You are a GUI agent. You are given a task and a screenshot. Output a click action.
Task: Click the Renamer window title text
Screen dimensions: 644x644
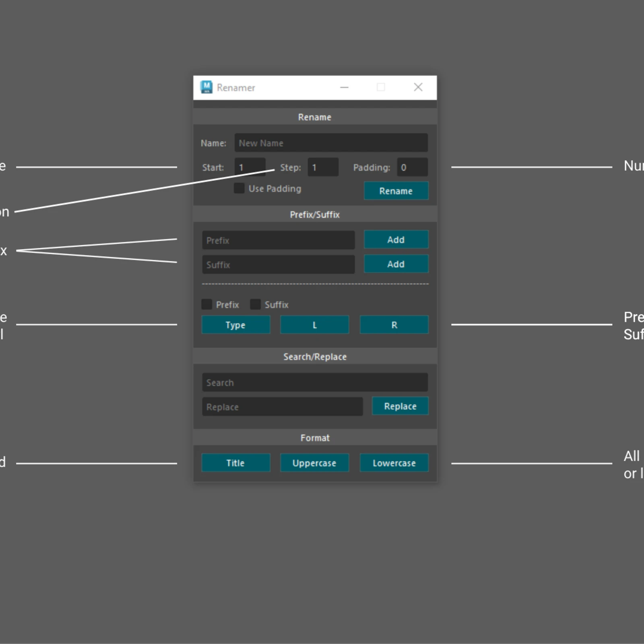tap(236, 88)
